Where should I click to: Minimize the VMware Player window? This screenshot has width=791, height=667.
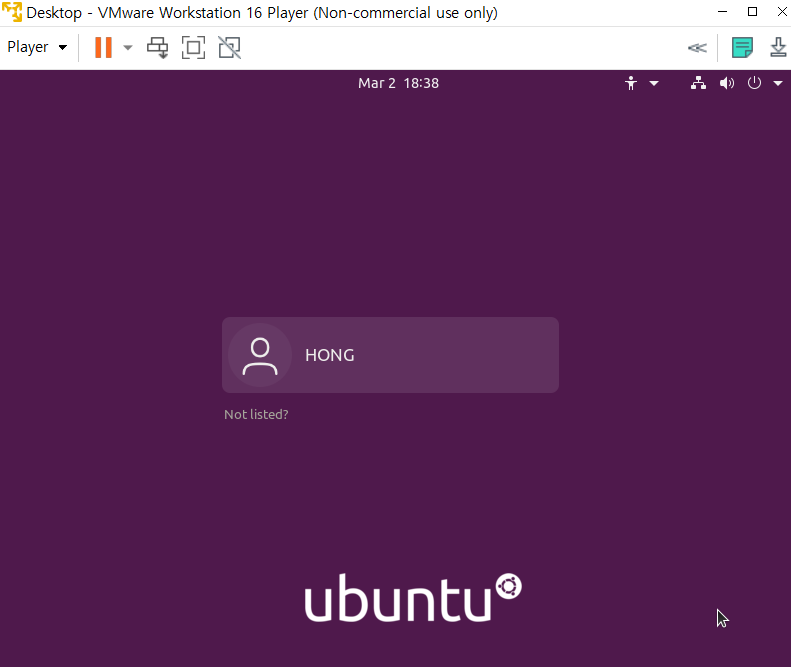tap(722, 12)
